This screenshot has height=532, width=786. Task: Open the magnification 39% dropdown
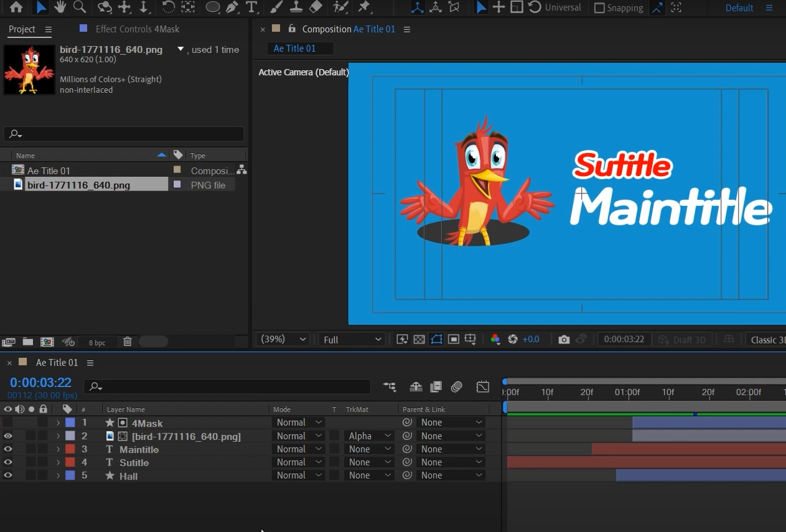284,340
